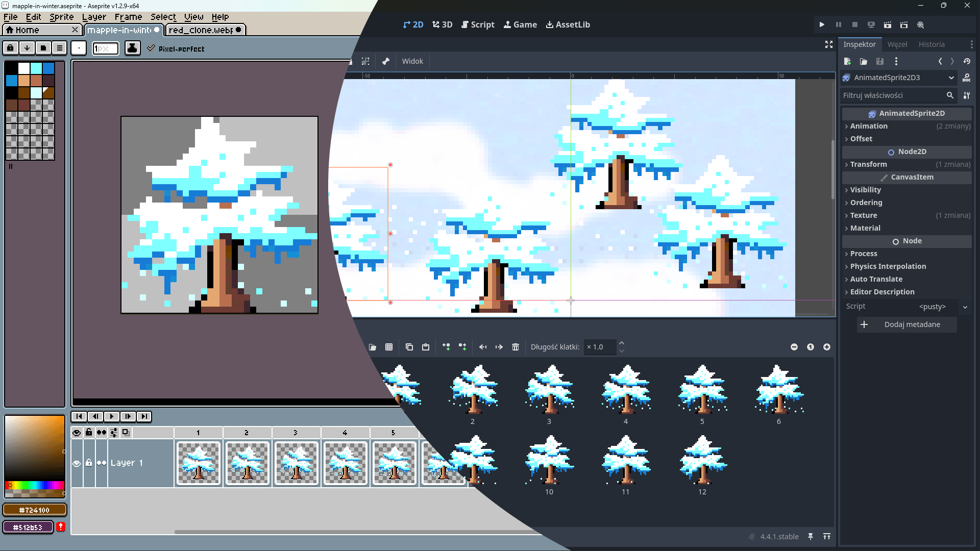
Task: Click the Dodaj metadane button
Action: pyautogui.click(x=906, y=324)
